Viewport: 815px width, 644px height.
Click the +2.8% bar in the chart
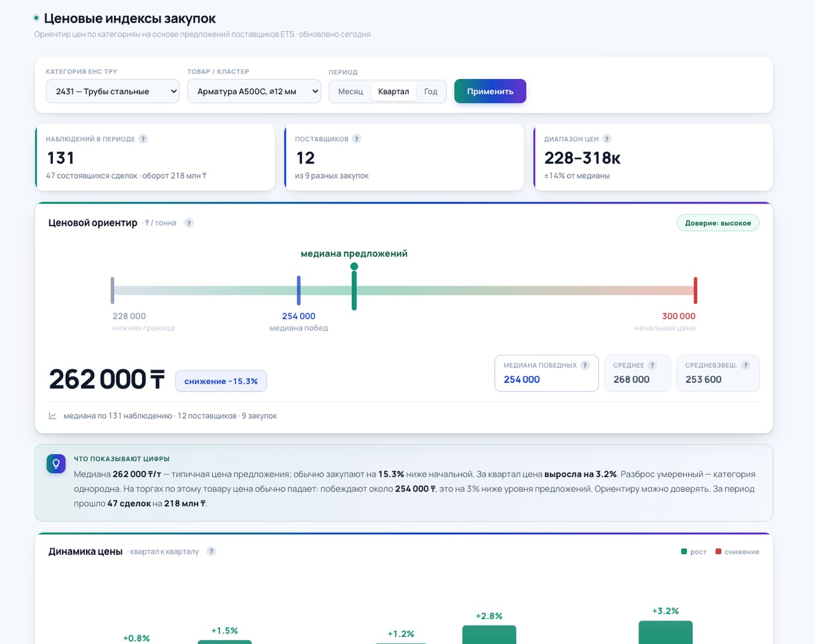[x=489, y=635]
